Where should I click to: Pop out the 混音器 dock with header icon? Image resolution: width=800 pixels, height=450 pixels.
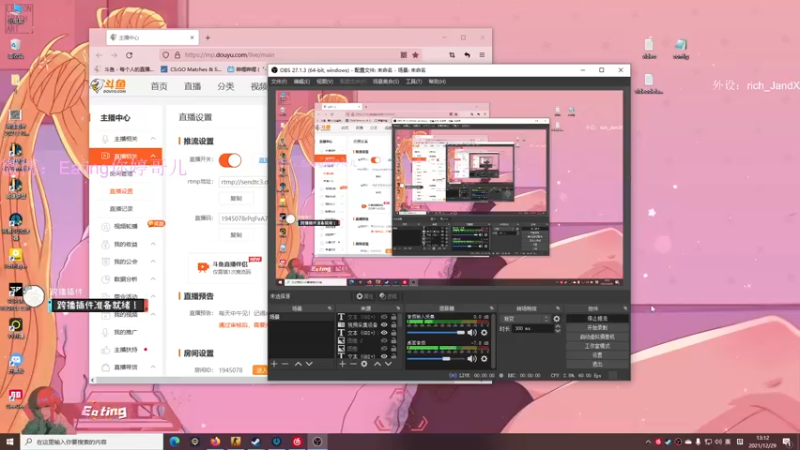tap(491, 308)
